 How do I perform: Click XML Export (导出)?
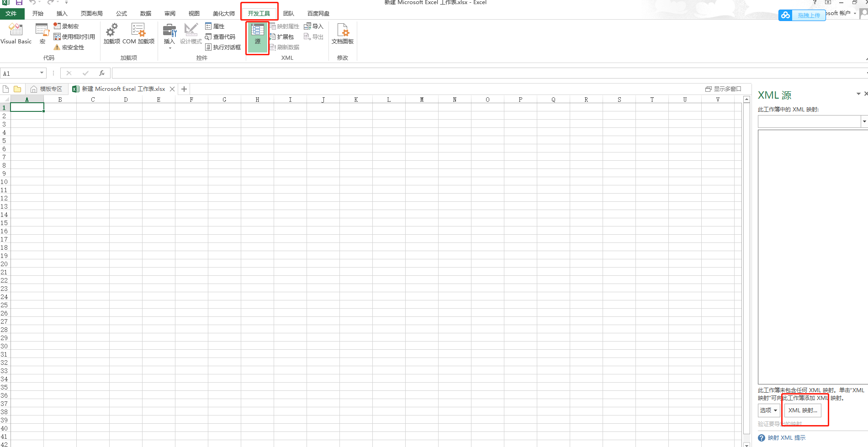coord(313,37)
